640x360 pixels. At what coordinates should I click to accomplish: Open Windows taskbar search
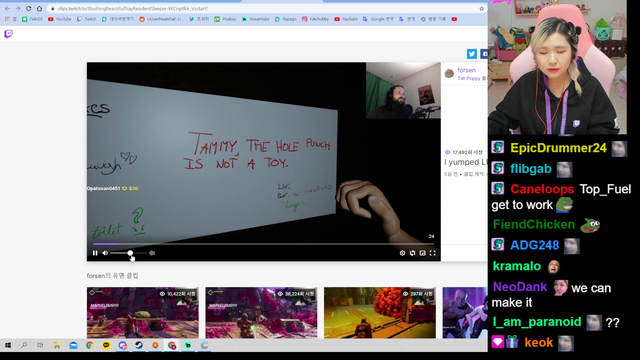[x=24, y=345]
